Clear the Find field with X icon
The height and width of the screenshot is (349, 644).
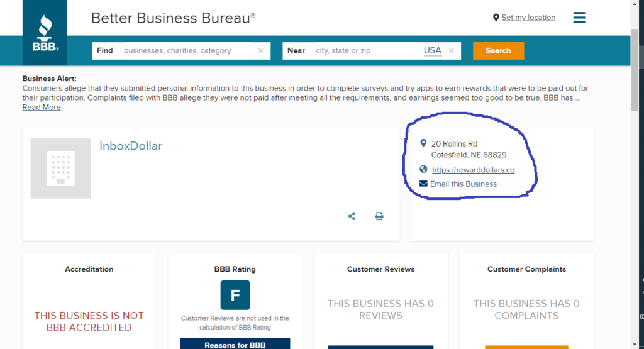click(261, 51)
